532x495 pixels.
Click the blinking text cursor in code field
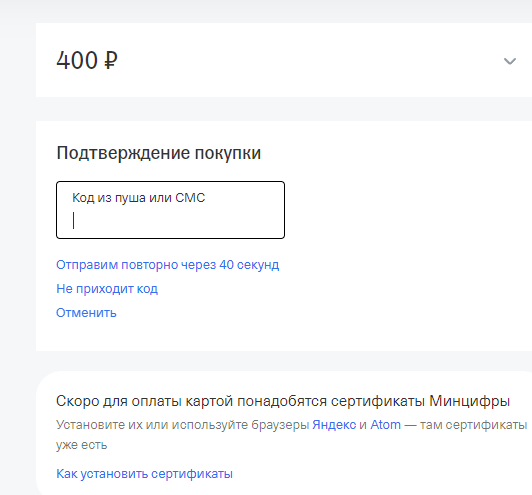pyautogui.click(x=74, y=221)
